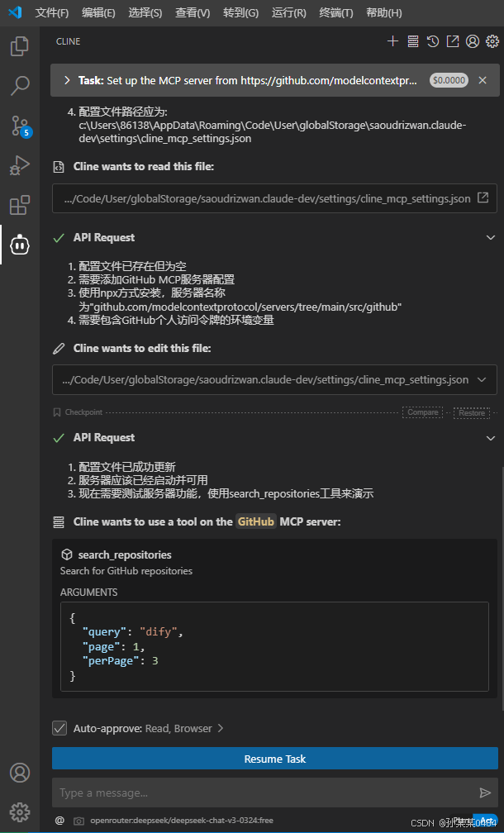Expand the Task header chevron
The image size is (504, 833).
[x=67, y=80]
